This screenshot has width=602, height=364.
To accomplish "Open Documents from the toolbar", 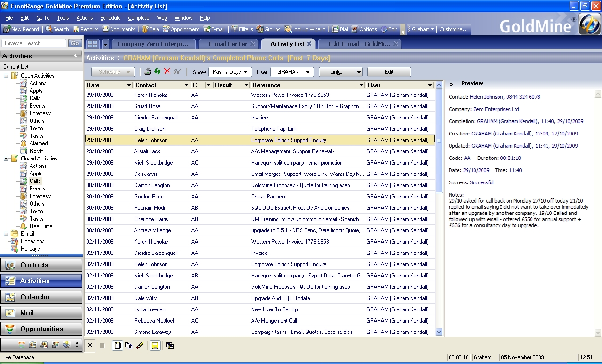I will (x=119, y=29).
